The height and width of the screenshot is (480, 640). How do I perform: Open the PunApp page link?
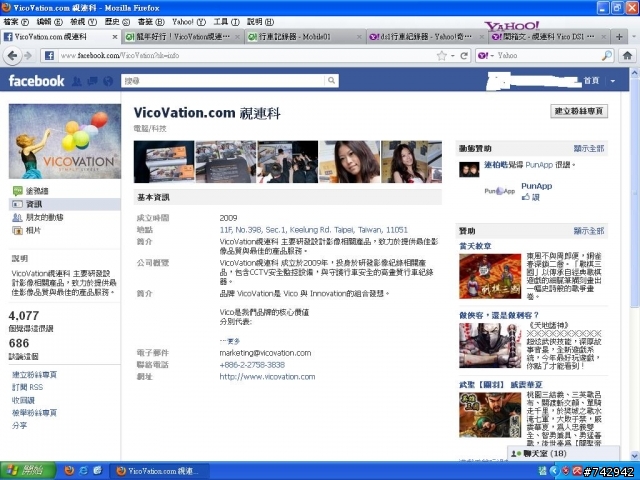[536, 186]
